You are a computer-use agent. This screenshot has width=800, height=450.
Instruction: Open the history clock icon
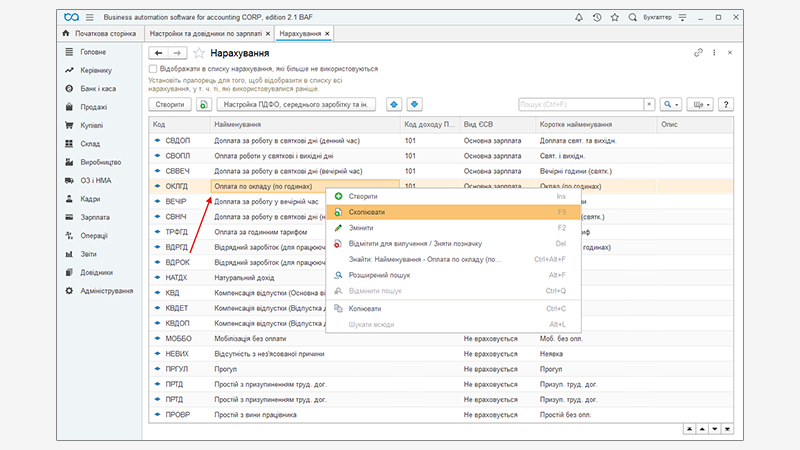598,18
